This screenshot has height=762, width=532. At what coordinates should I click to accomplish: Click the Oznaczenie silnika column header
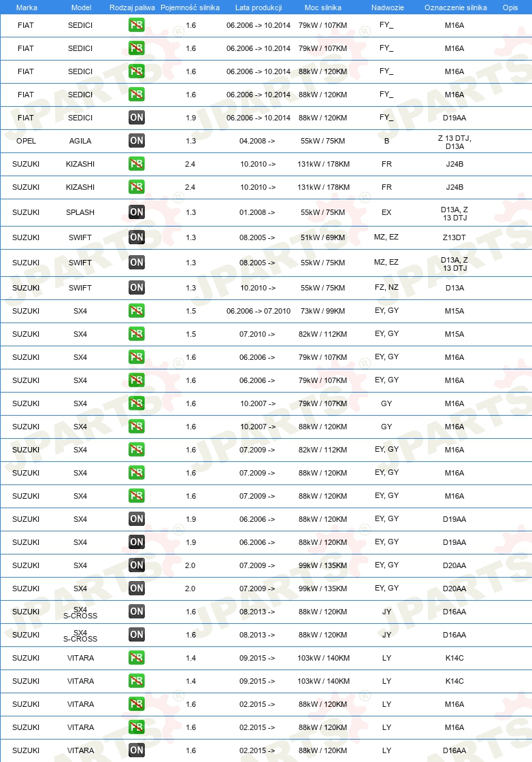coord(456,7)
